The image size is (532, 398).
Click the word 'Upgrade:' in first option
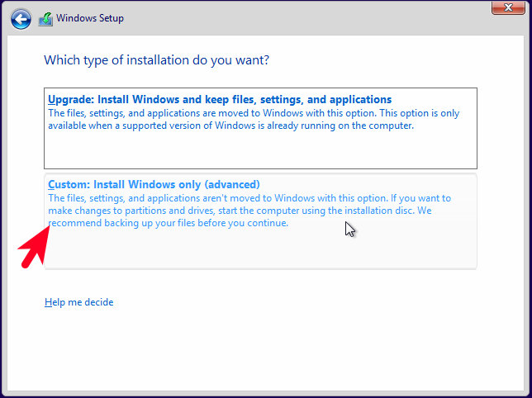pos(70,99)
